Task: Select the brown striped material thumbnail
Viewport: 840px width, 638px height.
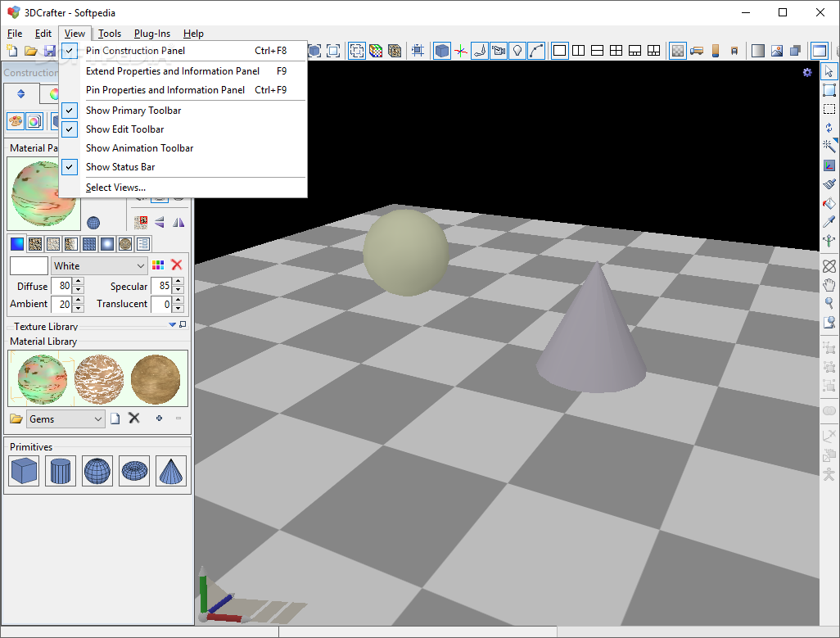Action: coord(99,379)
